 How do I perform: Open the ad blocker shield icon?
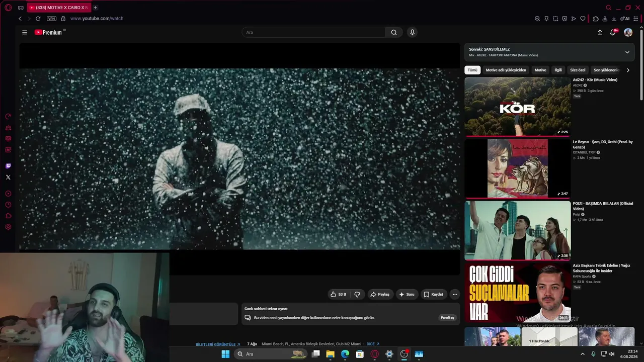pos(565,19)
